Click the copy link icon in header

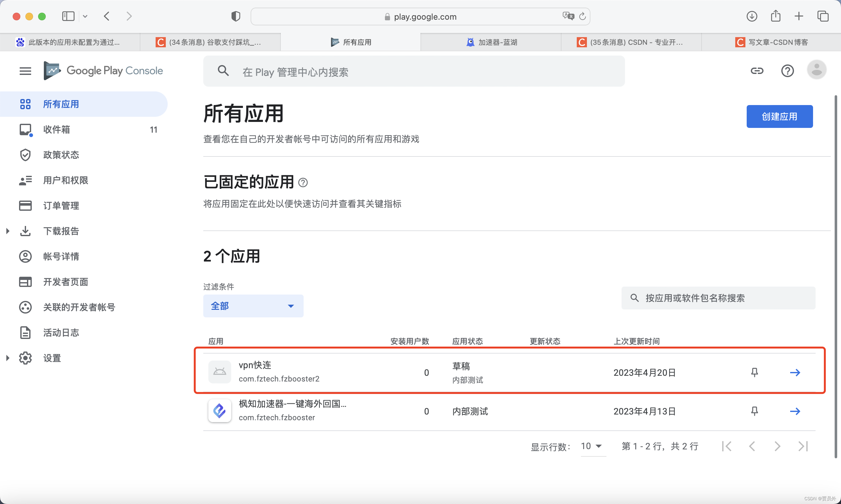tap(757, 71)
